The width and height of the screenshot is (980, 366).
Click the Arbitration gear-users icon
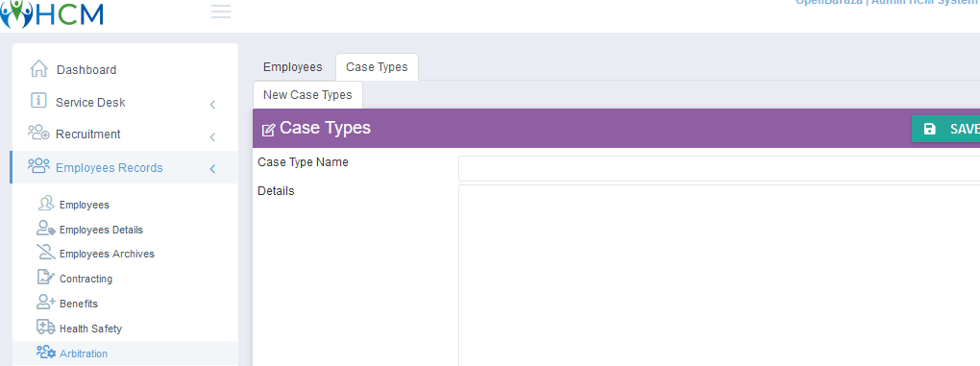(45, 353)
